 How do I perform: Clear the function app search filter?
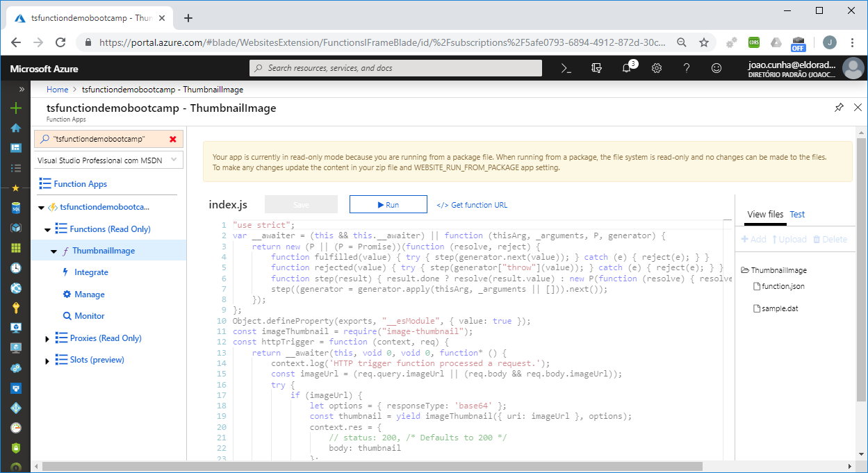tap(172, 139)
